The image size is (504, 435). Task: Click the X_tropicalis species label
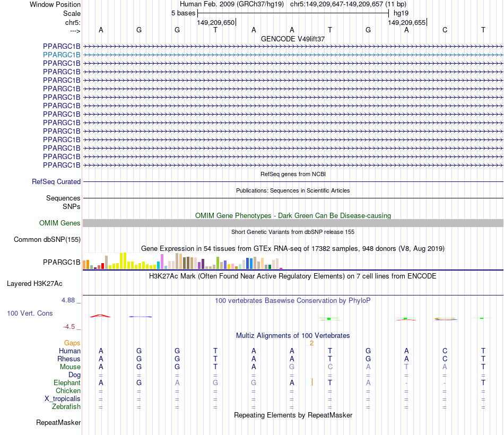click(63, 399)
